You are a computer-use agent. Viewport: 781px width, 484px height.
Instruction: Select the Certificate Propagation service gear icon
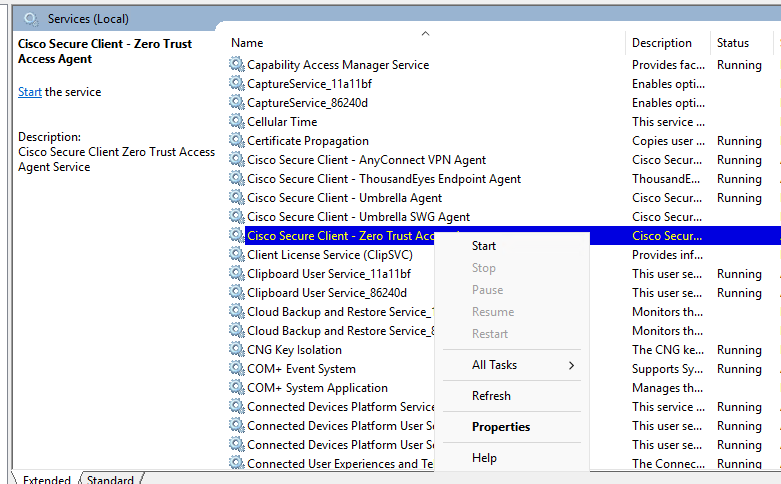tap(236, 141)
